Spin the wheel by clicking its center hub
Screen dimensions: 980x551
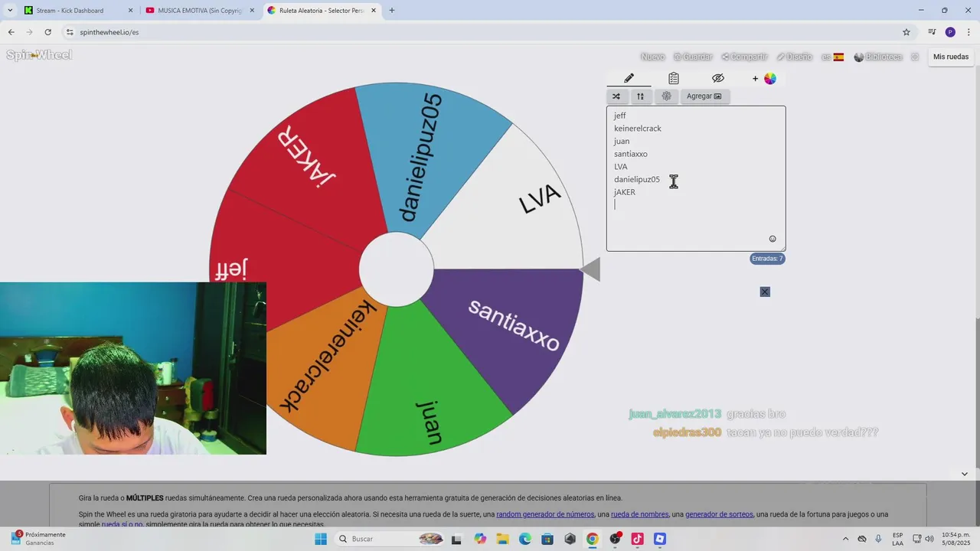point(397,269)
